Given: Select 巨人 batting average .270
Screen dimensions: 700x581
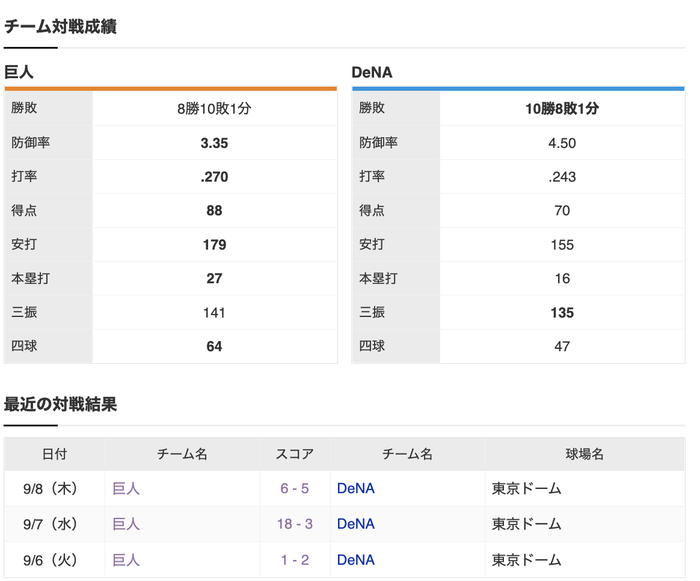Looking at the screenshot, I should click(x=214, y=177).
